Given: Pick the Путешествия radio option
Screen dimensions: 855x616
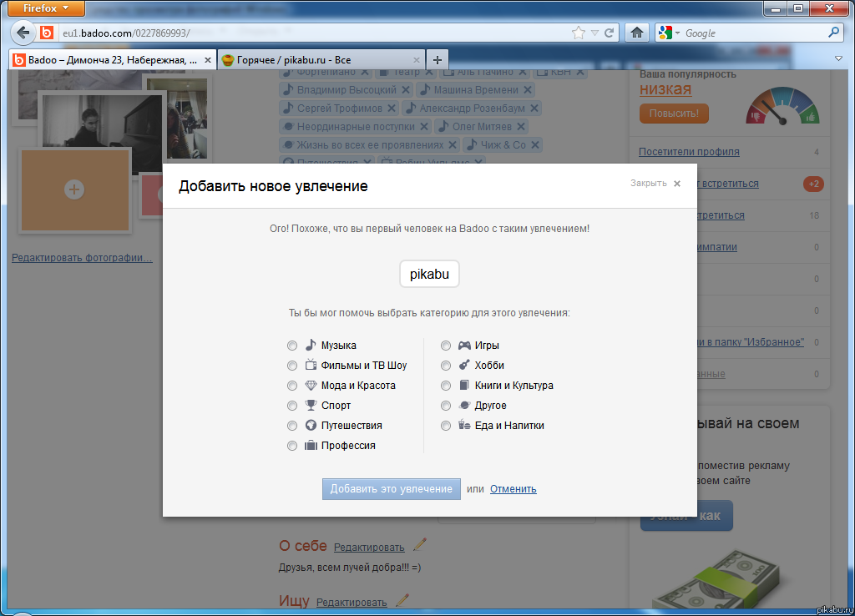Looking at the screenshot, I should 292,426.
